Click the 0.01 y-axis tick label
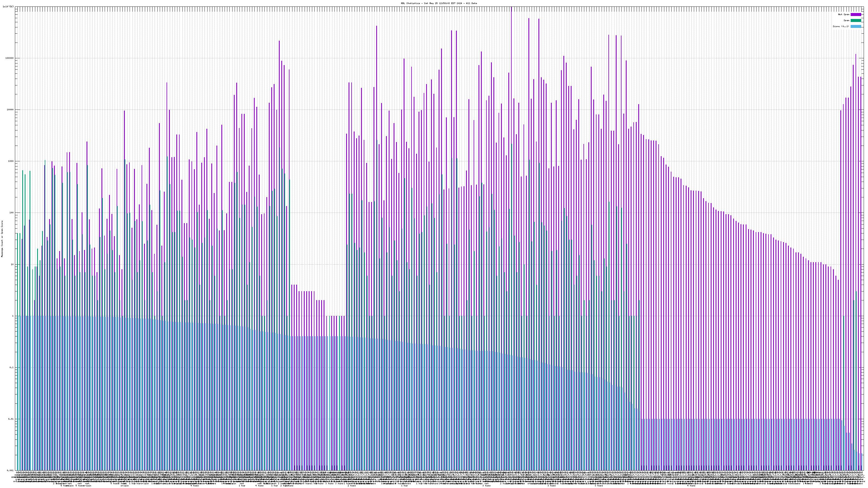Image resolution: width=868 pixels, height=488 pixels. pyautogui.click(x=11, y=419)
